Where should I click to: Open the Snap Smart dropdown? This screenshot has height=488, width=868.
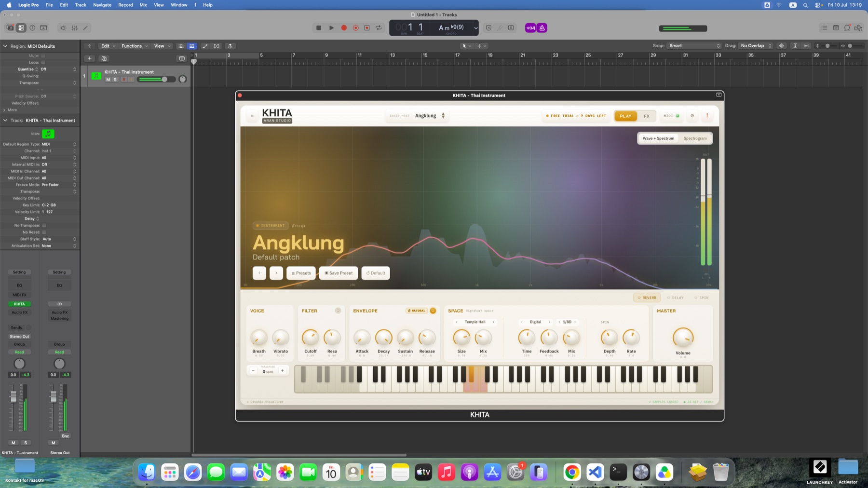(x=694, y=46)
